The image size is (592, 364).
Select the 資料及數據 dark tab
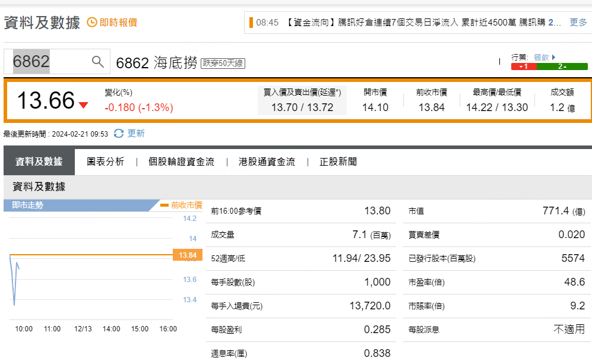click(x=39, y=162)
